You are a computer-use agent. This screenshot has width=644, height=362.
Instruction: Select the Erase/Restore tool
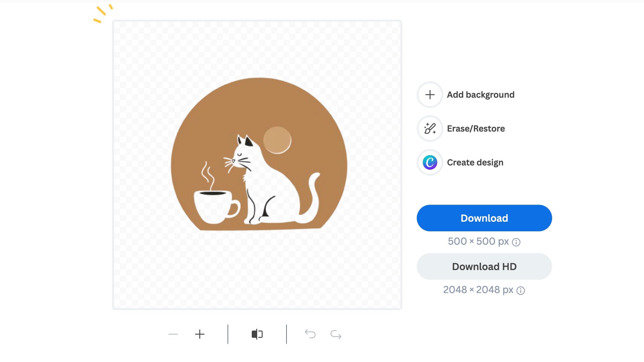coord(429,128)
